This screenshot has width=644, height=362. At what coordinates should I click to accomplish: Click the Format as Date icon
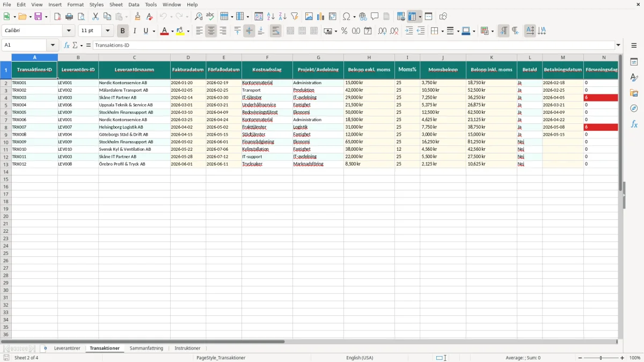point(368,31)
